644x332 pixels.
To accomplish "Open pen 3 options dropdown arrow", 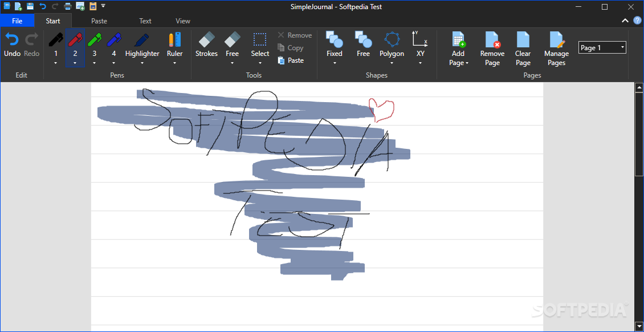I will (95, 63).
